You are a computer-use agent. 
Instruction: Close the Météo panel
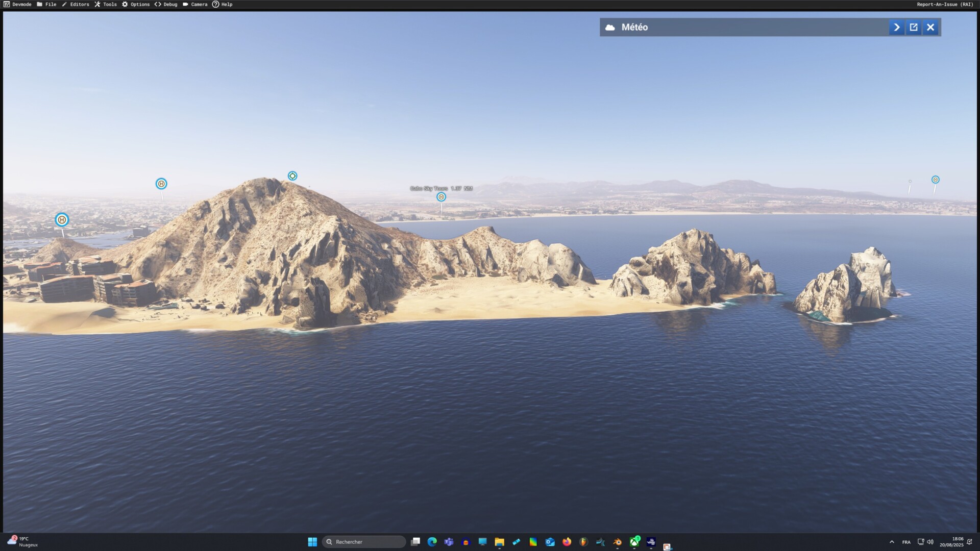pyautogui.click(x=930, y=28)
